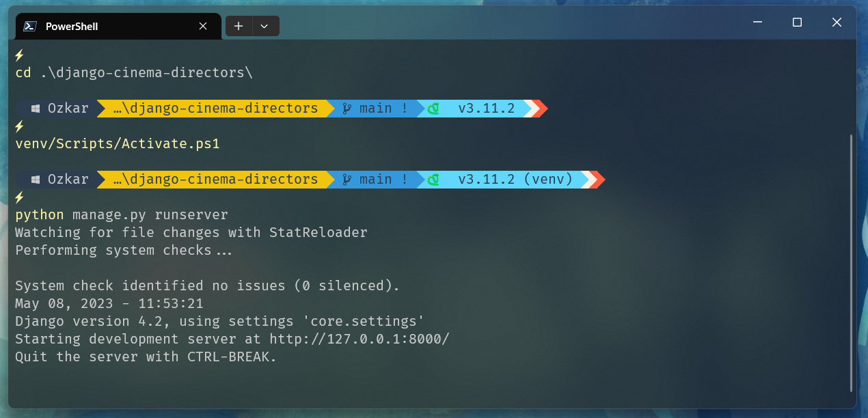868x418 pixels.
Task: Click 'Ozkar' username in the venv prompt
Action: 68,179
